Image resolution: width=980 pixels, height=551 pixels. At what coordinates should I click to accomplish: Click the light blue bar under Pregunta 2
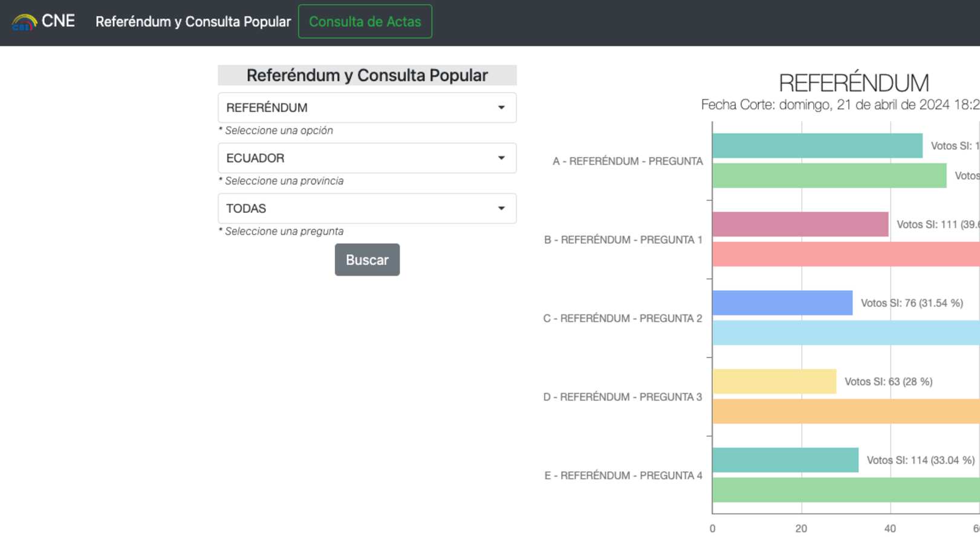tap(845, 333)
